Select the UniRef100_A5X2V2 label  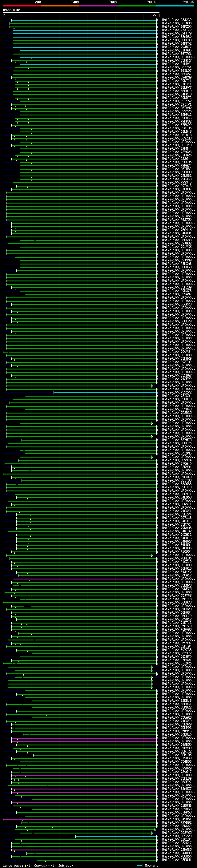[177, 393]
